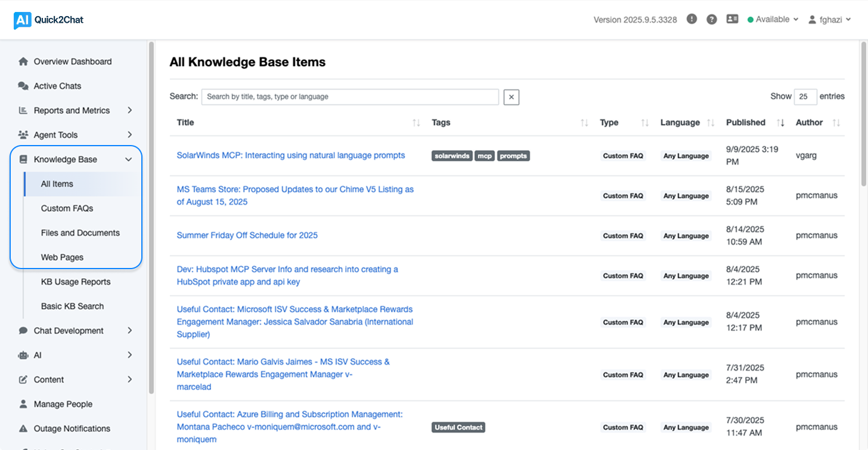The image size is (868, 450).
Task: Click the Manage People person icon
Action: pos(23,404)
